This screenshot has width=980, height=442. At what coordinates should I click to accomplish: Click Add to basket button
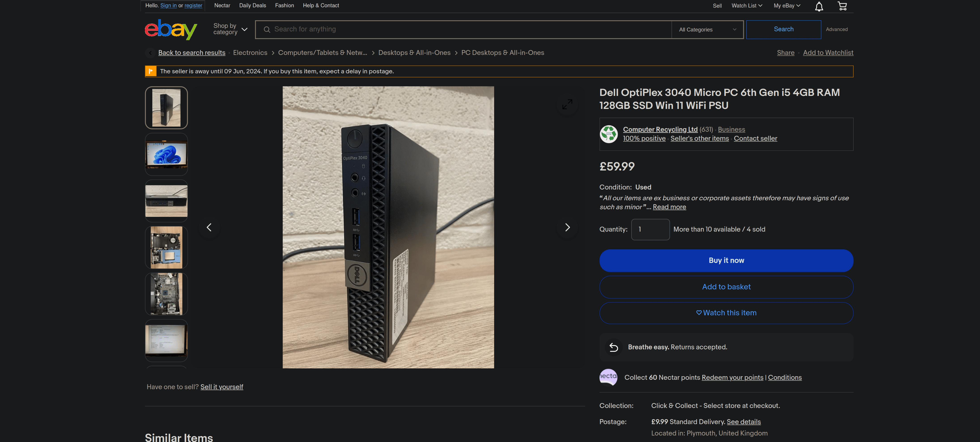pyautogui.click(x=726, y=287)
